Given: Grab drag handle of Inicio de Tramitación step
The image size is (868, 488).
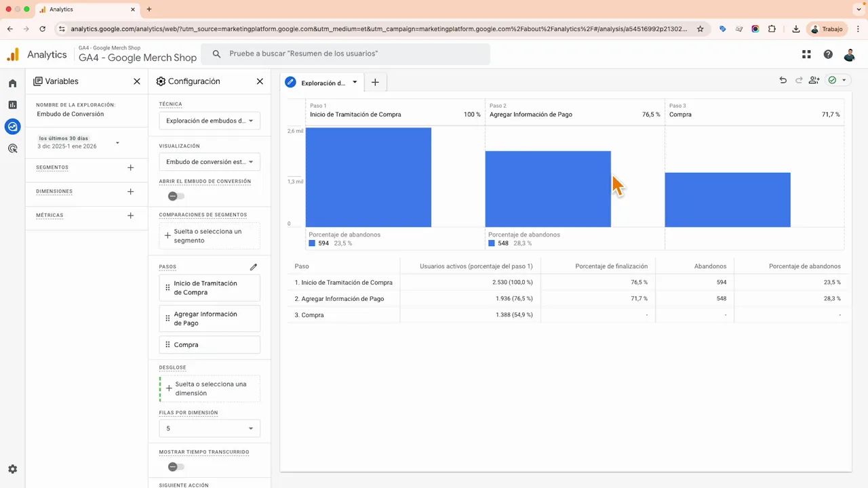Looking at the screenshot, I should point(167,288).
